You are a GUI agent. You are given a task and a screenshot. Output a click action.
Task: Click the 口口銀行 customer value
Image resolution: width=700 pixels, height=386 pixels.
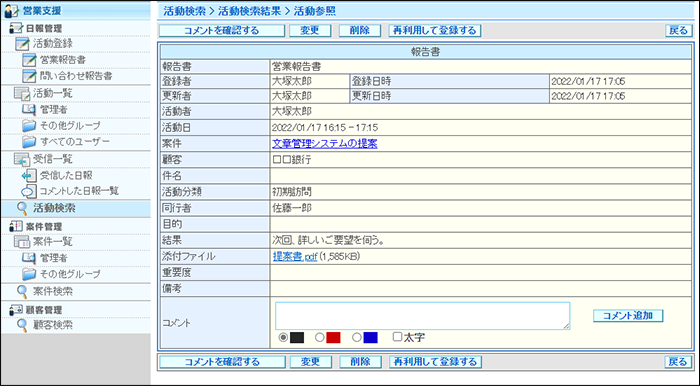tap(292, 160)
